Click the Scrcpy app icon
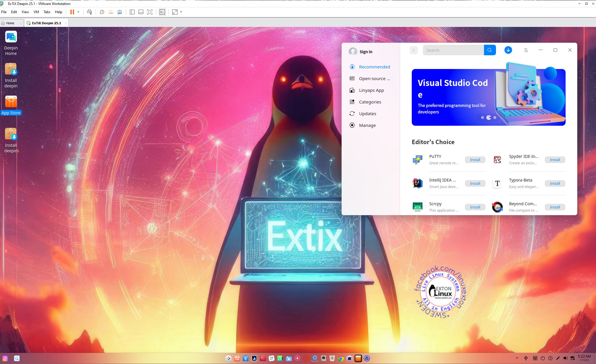Screen dimensions: 596x364 tap(417, 207)
